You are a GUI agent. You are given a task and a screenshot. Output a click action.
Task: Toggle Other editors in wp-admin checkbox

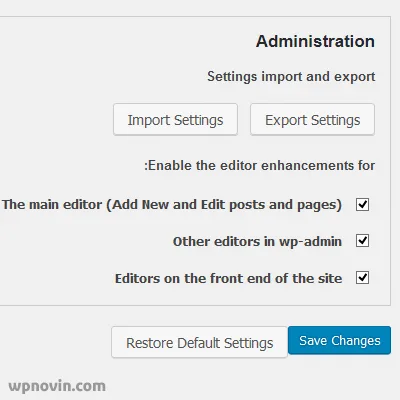(362, 240)
